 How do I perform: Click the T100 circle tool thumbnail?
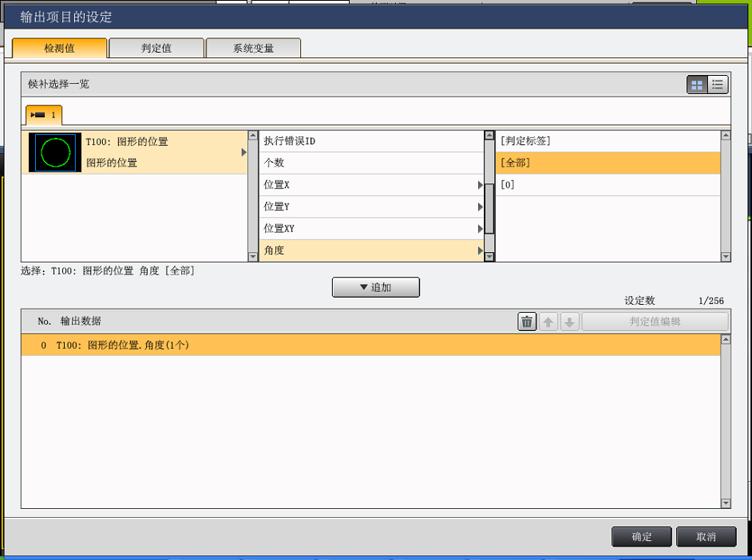point(55,152)
